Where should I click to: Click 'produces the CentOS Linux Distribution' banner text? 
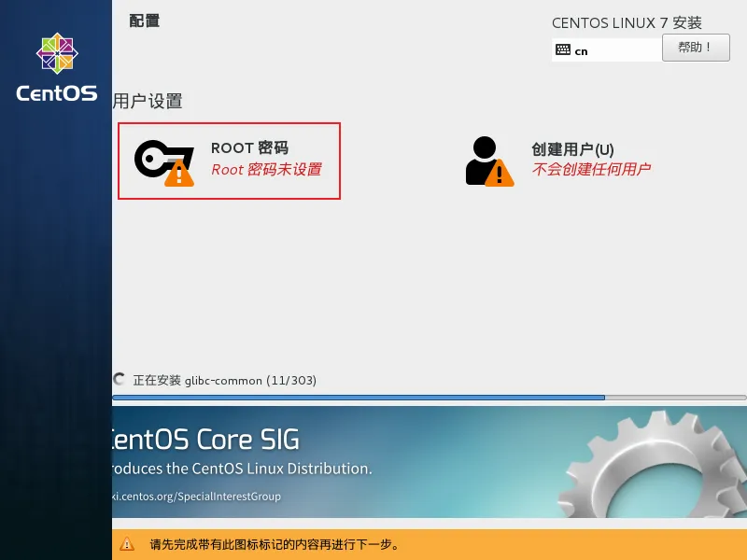[x=242, y=469]
